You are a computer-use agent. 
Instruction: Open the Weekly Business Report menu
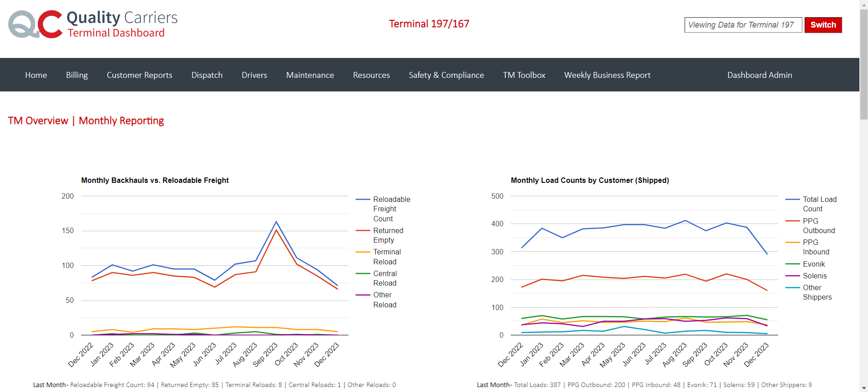pos(607,75)
